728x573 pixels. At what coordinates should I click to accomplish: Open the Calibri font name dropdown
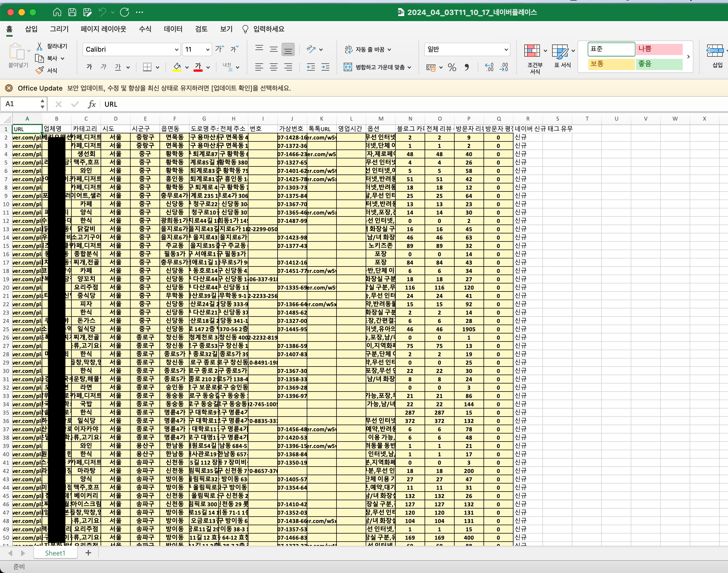tap(176, 50)
